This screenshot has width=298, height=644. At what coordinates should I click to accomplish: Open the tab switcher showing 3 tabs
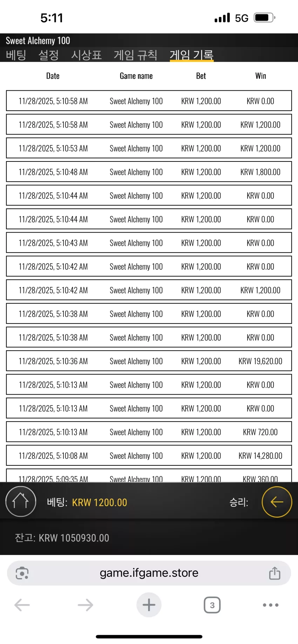coord(212,605)
